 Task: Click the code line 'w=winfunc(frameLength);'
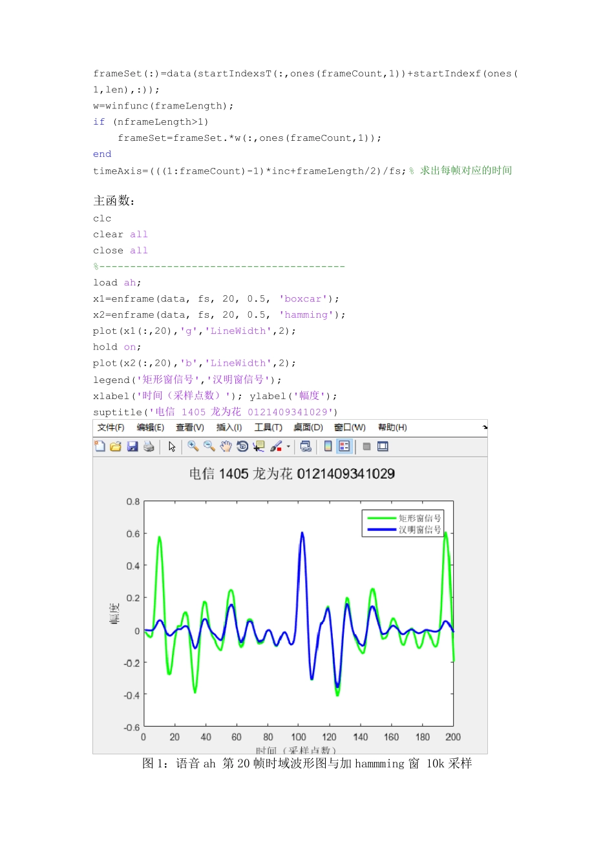click(x=164, y=106)
